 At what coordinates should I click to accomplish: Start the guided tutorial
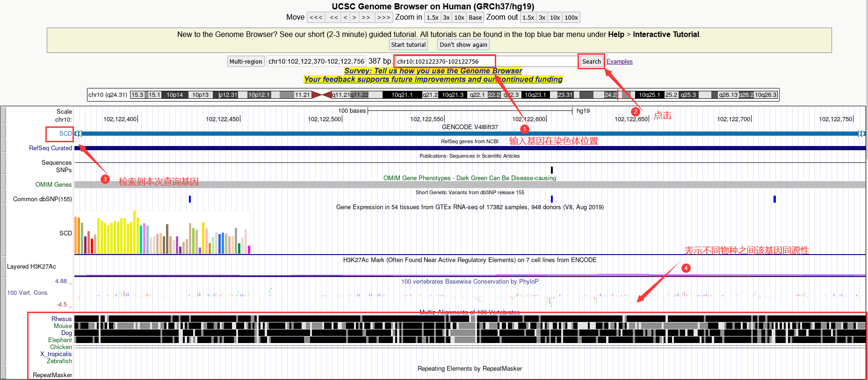(x=408, y=45)
